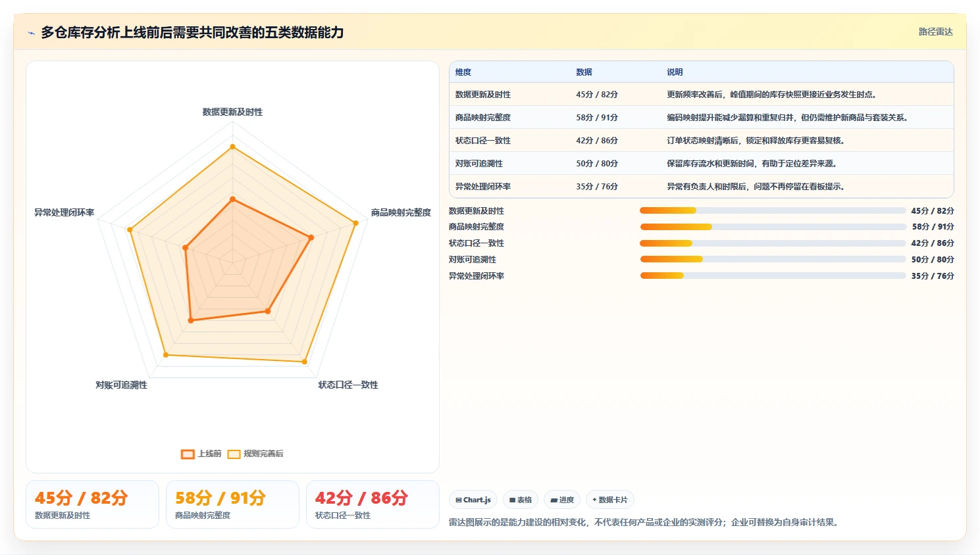Open the 45分 / 82分 data card
Screen dimensions: 980x555
pyautogui.click(x=92, y=504)
